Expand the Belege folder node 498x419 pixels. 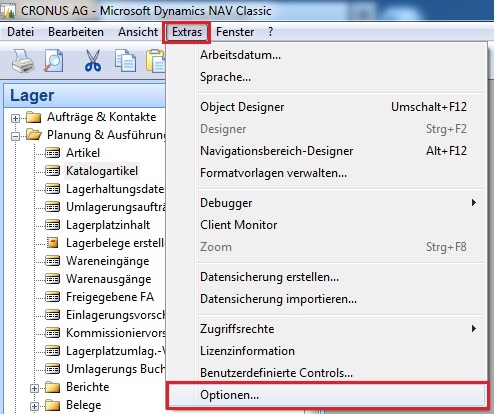[34, 406]
